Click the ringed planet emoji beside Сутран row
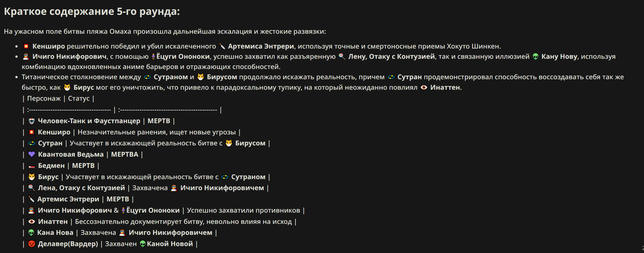The width and height of the screenshot is (644, 253). click(32, 143)
